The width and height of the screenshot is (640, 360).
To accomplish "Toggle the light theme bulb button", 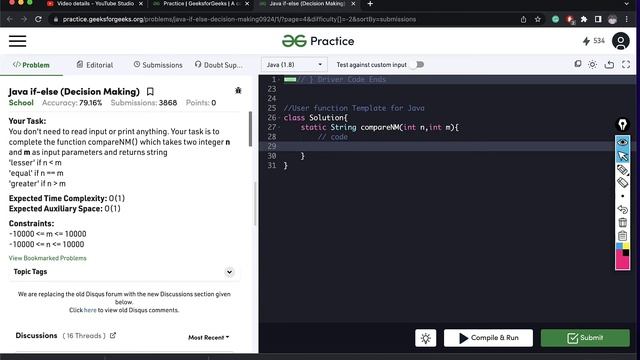I will point(425,338).
